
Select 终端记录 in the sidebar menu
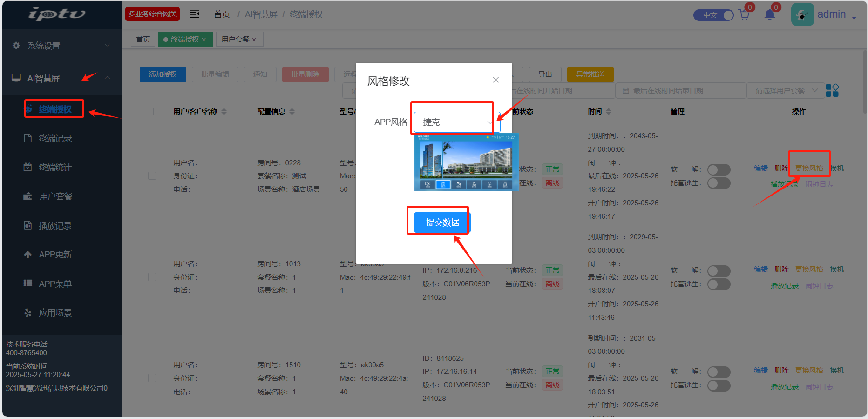[x=55, y=138]
